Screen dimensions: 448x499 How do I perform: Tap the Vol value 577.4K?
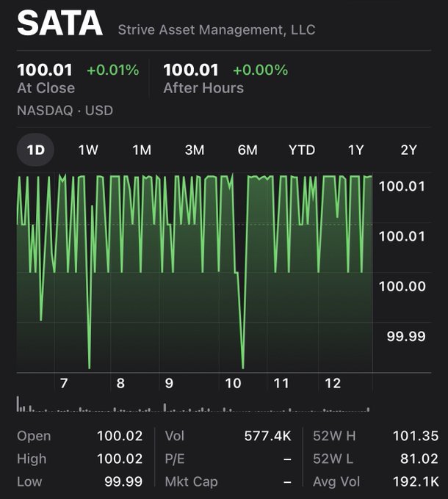(x=268, y=436)
